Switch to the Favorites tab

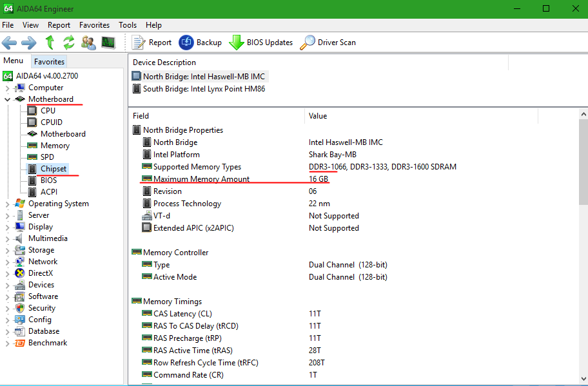point(50,62)
